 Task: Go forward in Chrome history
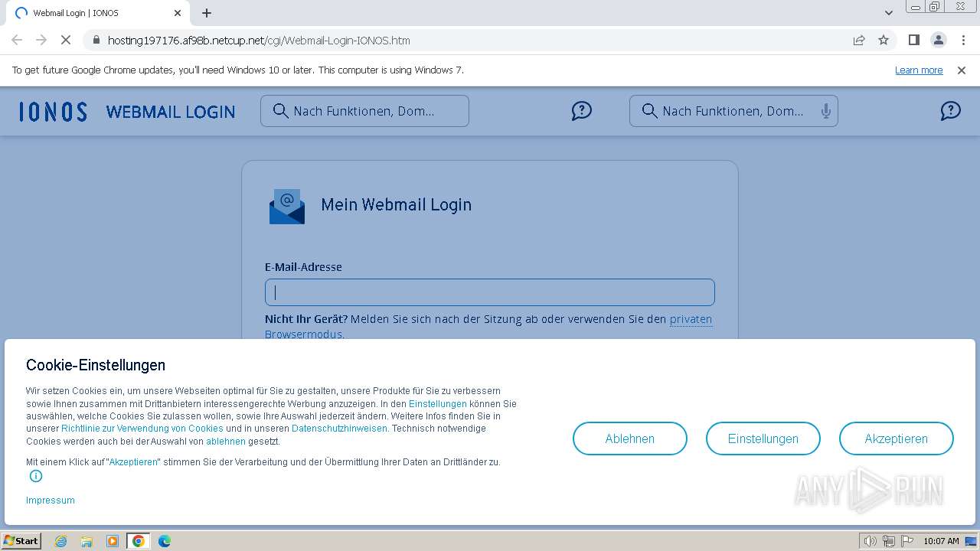pyautogui.click(x=41, y=41)
